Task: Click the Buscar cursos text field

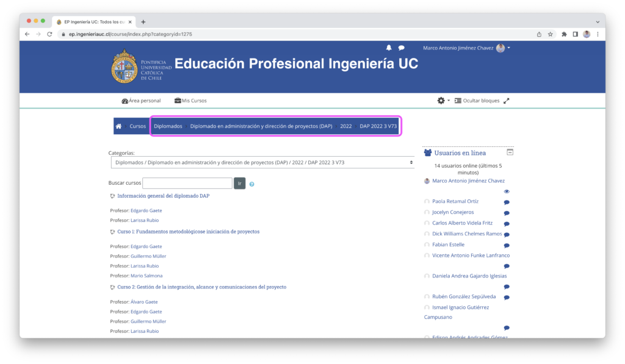Action: click(187, 183)
